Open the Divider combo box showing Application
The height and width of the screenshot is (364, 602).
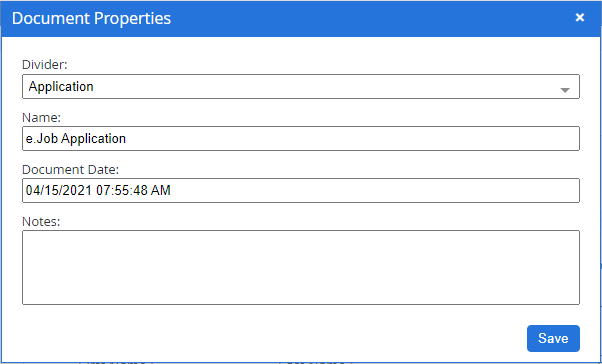click(x=301, y=87)
